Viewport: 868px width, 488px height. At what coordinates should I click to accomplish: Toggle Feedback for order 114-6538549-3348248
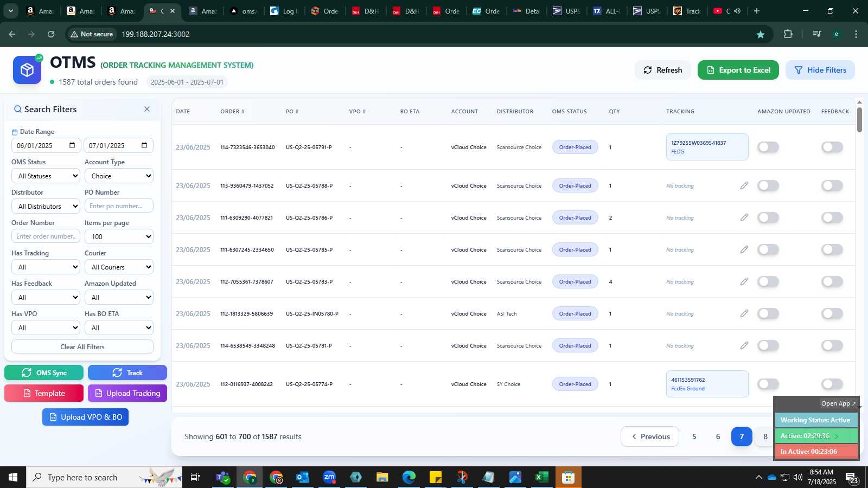(x=832, y=345)
